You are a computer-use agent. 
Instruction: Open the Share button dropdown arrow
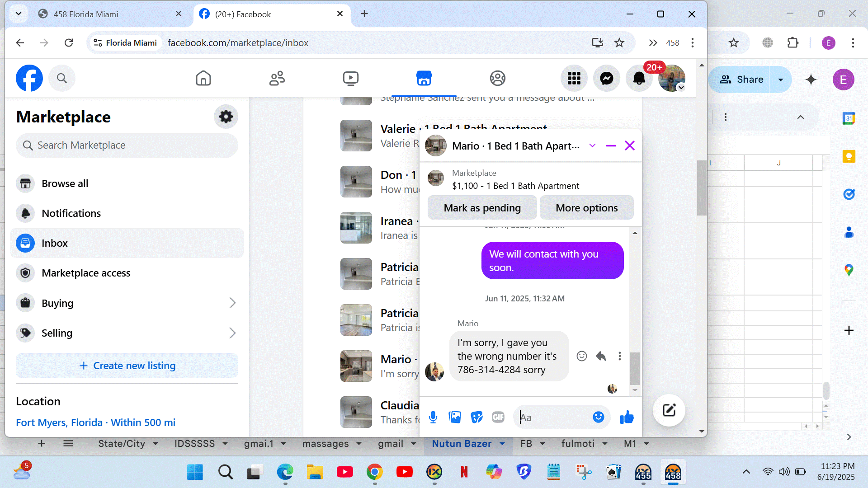tap(780, 80)
